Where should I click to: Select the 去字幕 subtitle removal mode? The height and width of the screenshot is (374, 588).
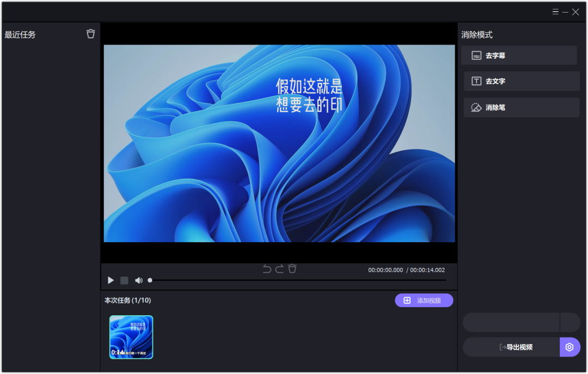pos(519,56)
